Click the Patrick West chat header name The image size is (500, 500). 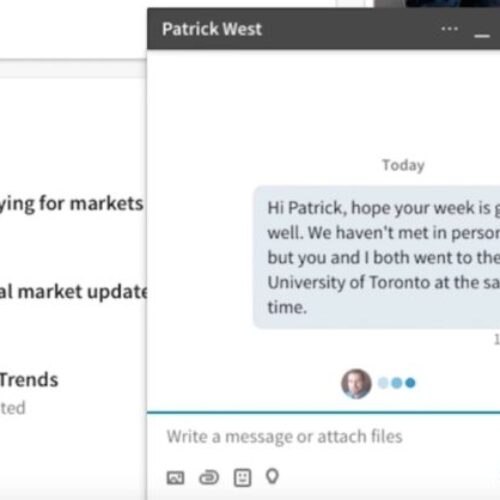click(212, 29)
